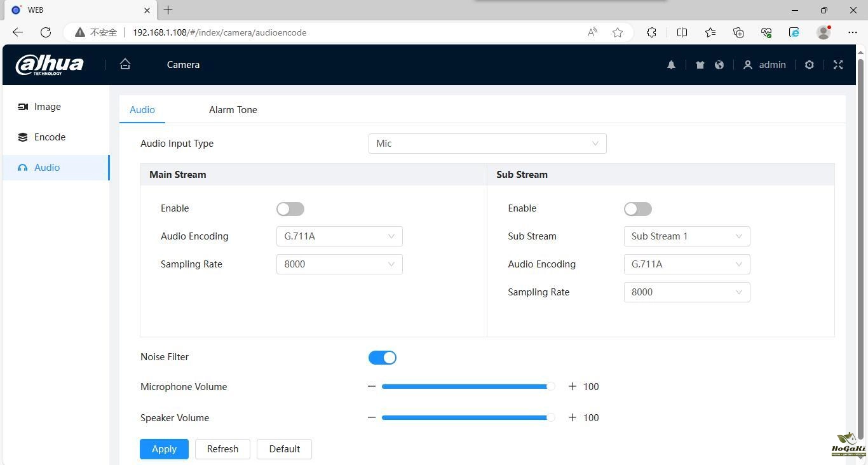Screen dimensions: 868x465
Task: Click the browser address bar URL
Action: 219,32
